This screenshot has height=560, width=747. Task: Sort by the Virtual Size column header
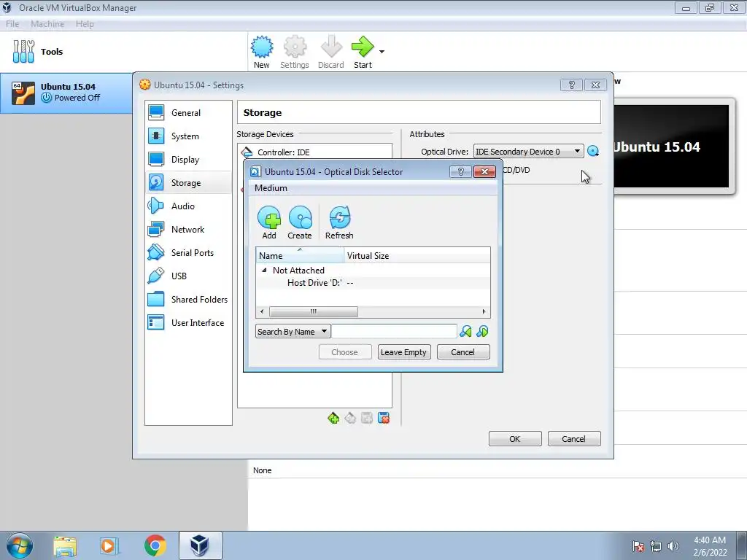[x=417, y=256]
